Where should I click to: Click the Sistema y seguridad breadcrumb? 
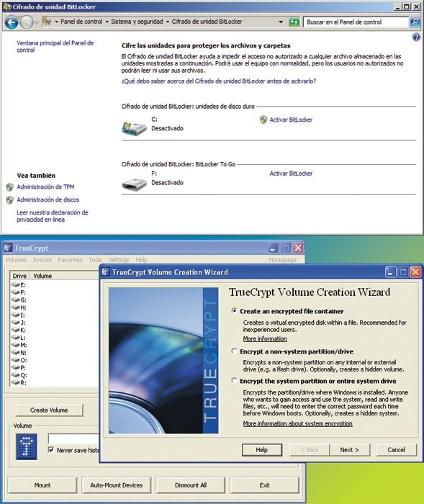(x=137, y=22)
